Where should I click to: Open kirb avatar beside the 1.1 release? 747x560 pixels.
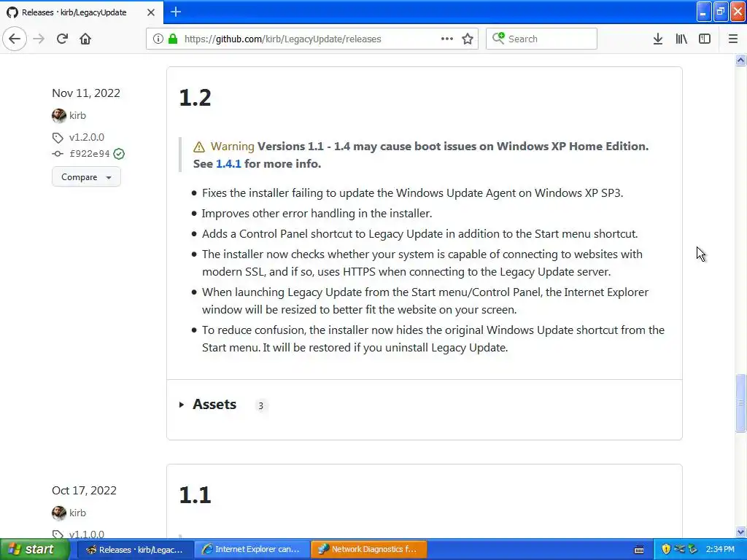[x=59, y=513]
